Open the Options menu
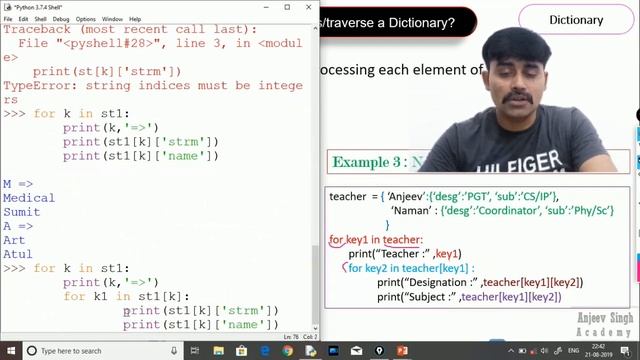 coord(85,19)
